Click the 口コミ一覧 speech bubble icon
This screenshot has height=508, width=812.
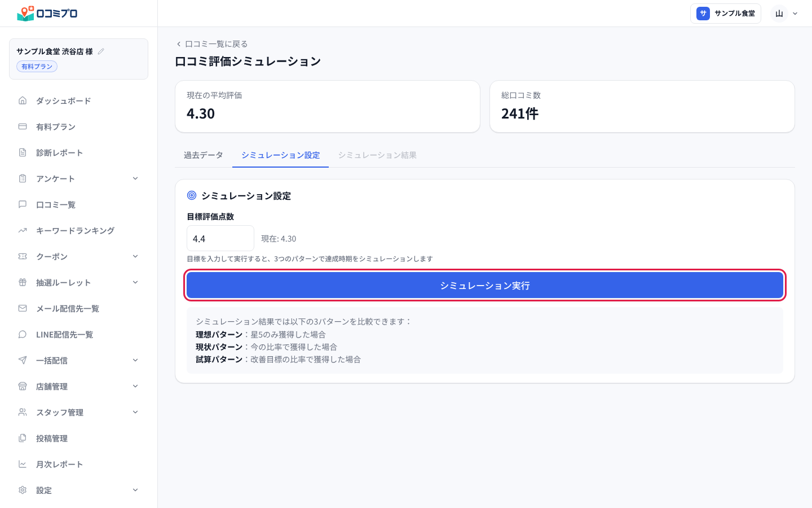tap(23, 204)
